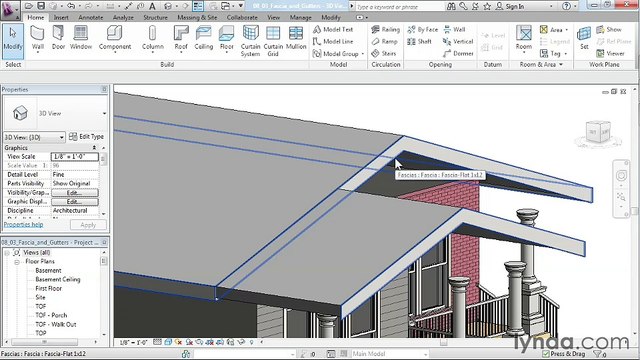Choose the Door tool

point(58,38)
